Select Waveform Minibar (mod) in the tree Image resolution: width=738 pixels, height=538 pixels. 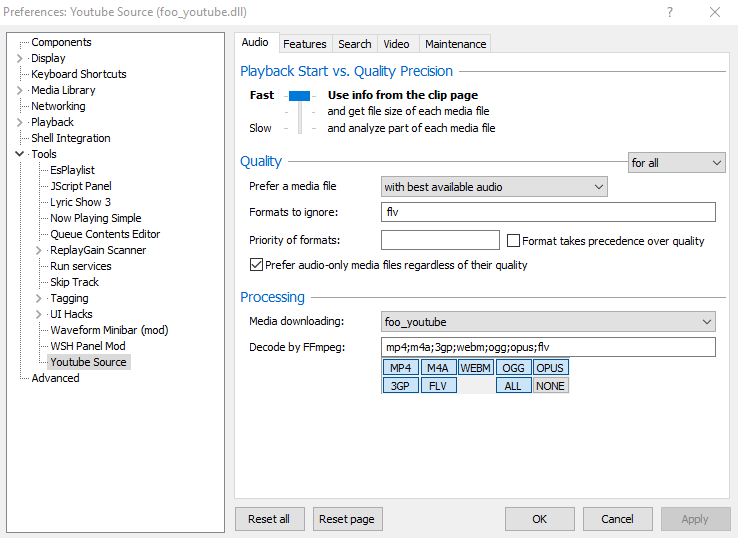click(109, 330)
